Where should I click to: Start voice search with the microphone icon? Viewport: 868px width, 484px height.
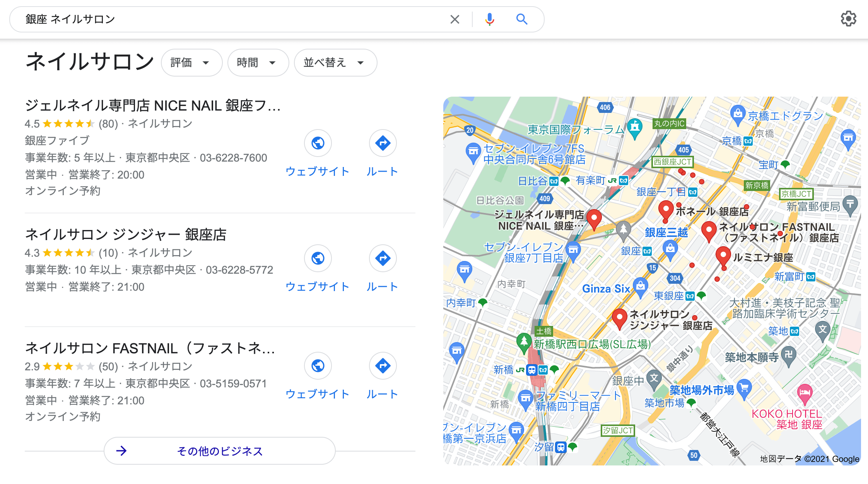pos(489,19)
